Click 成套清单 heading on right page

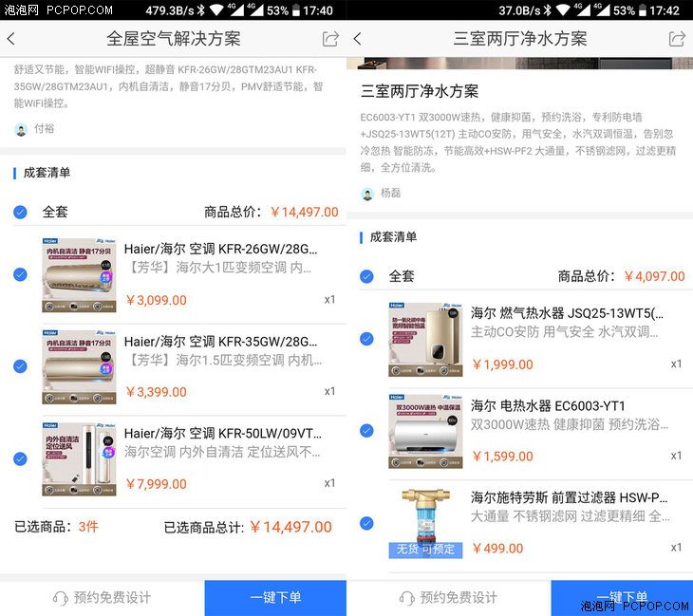pos(393,237)
